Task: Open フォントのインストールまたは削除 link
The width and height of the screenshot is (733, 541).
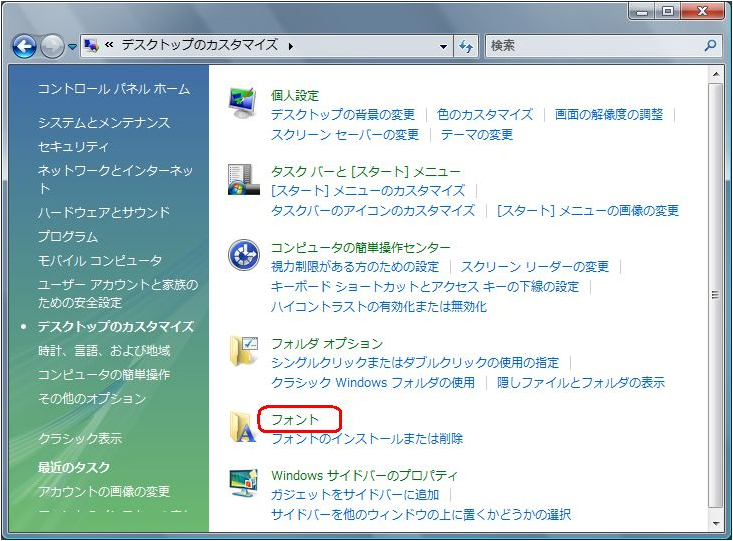Action: point(367,439)
